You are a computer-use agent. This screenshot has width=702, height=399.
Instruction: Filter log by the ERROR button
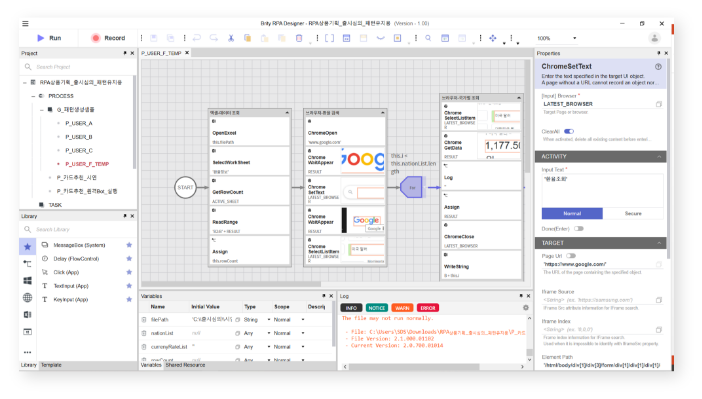pos(428,308)
